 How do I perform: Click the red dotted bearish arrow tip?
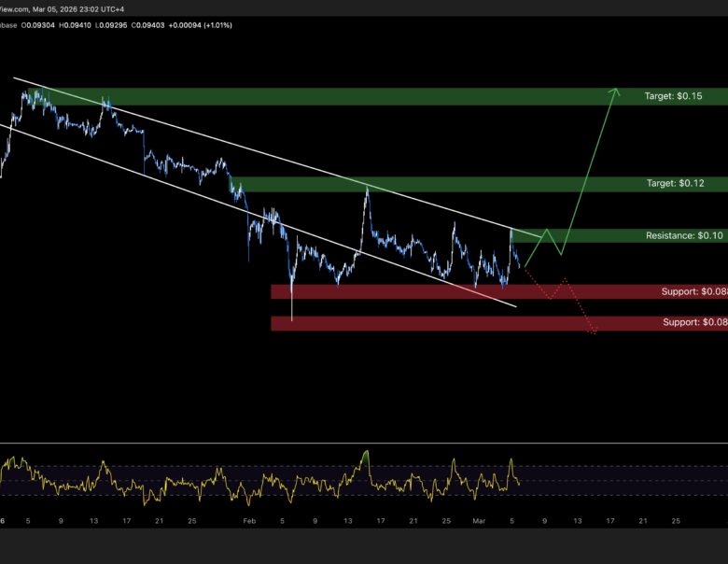click(x=595, y=331)
